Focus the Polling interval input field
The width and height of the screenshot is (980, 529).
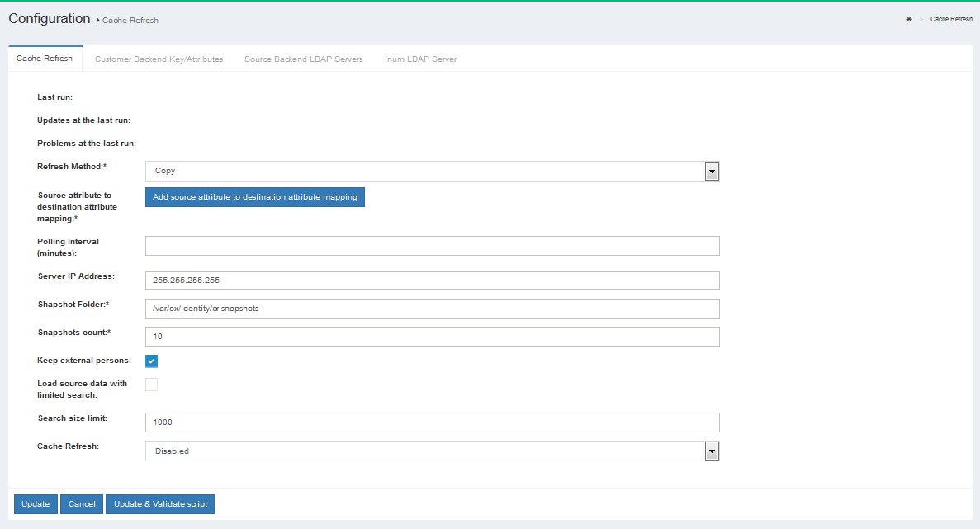point(432,246)
